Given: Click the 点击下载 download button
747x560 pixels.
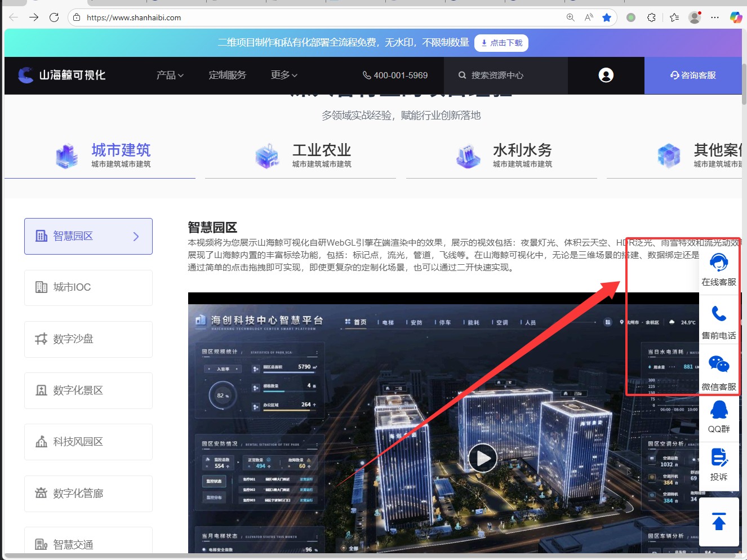Looking at the screenshot, I should [501, 43].
